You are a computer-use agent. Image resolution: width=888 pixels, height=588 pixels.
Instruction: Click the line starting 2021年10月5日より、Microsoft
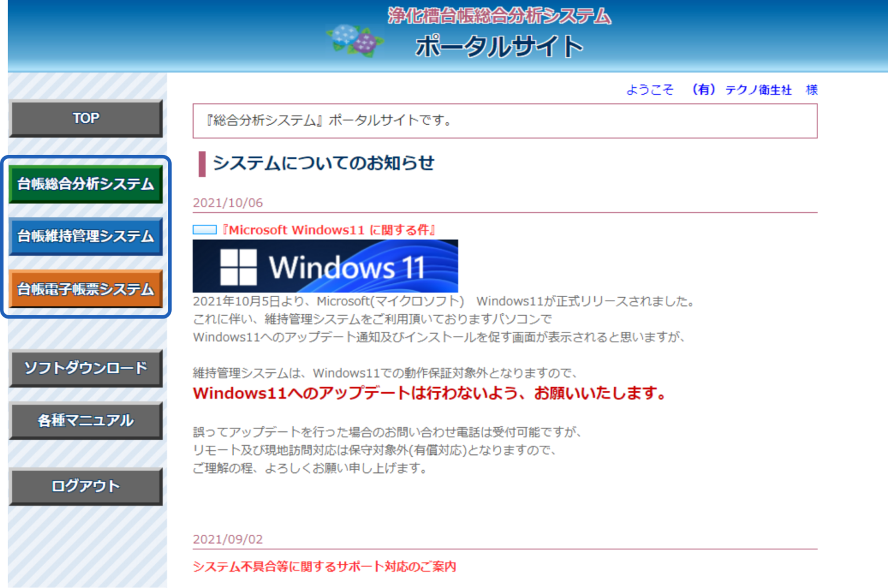tap(443, 301)
